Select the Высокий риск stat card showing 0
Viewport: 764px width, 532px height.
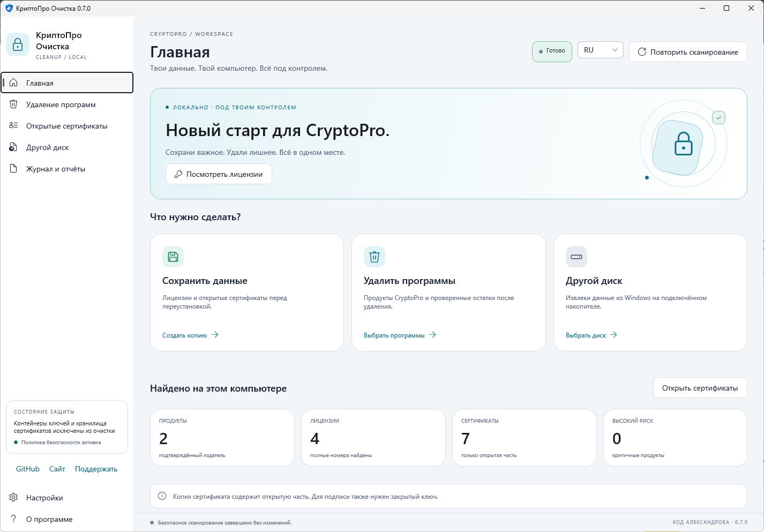676,438
